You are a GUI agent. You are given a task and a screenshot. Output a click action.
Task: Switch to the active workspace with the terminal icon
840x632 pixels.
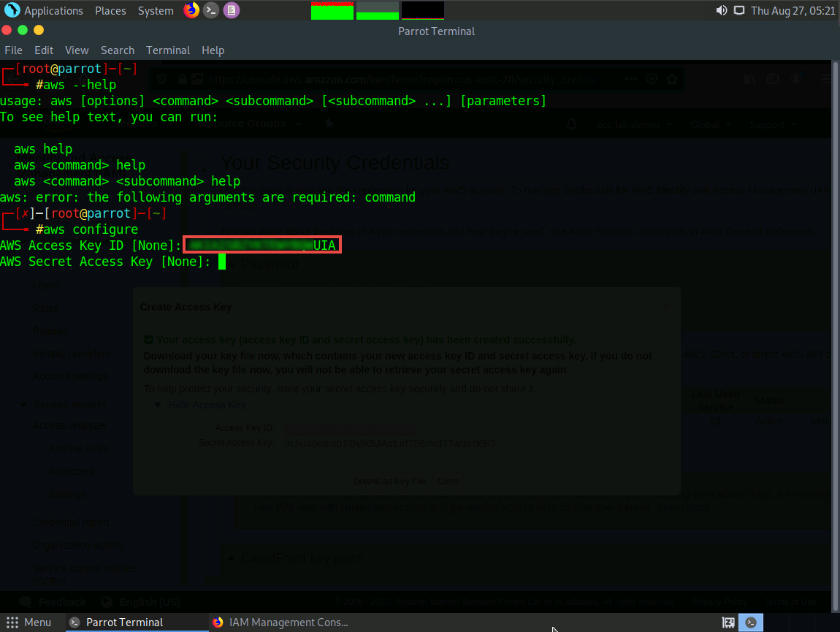click(x=750, y=623)
